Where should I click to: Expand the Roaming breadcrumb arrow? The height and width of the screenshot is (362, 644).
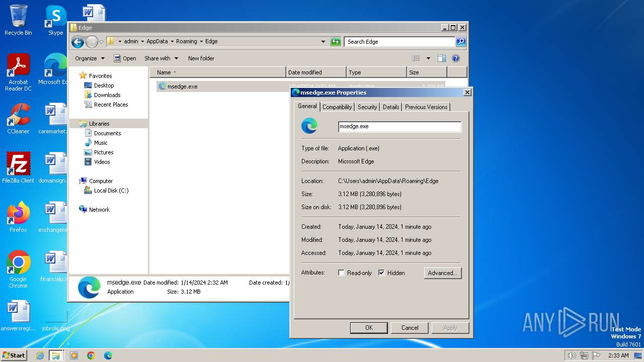tap(201, 42)
